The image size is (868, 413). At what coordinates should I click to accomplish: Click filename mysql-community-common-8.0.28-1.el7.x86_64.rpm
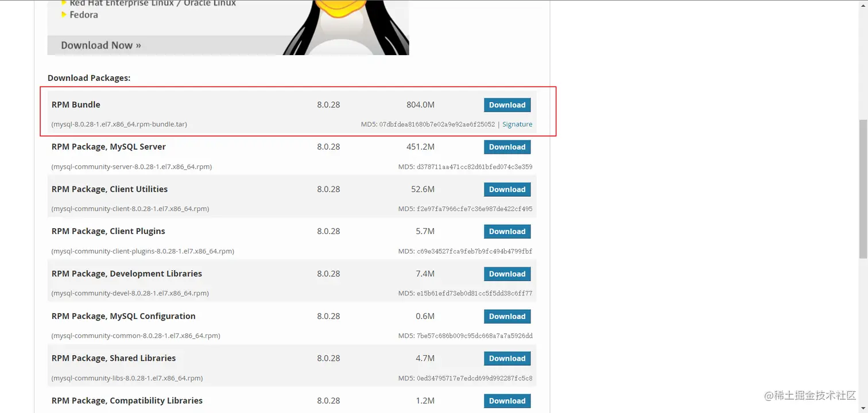(135, 336)
